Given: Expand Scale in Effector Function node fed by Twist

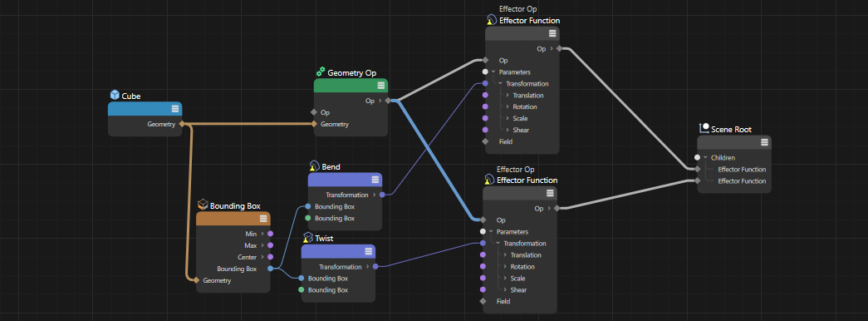Looking at the screenshot, I should (505, 279).
